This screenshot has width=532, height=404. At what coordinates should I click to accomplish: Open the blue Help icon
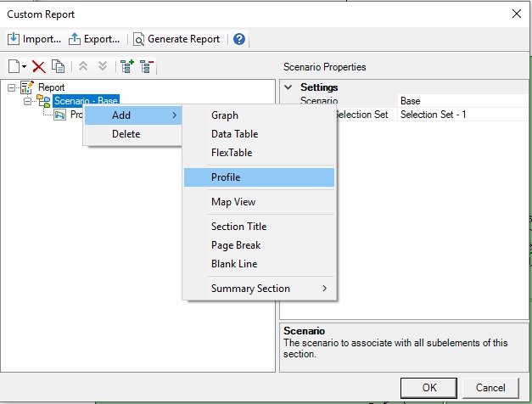tap(239, 39)
